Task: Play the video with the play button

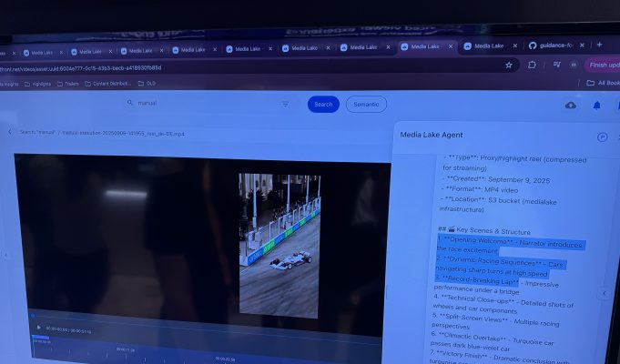Action: pos(38,328)
